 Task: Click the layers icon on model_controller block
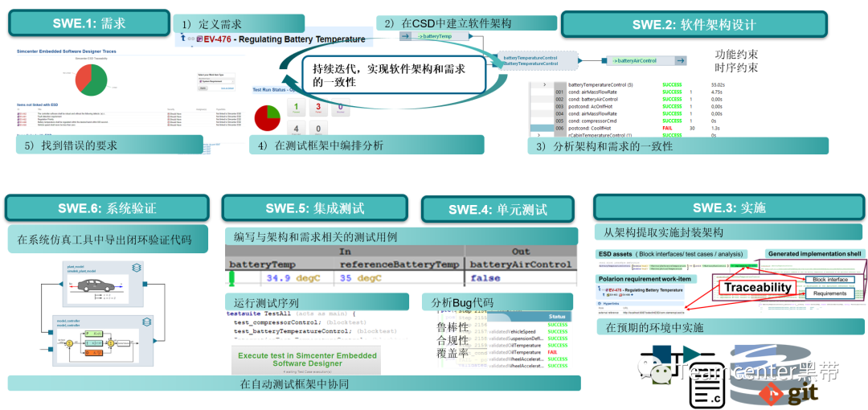(147, 322)
